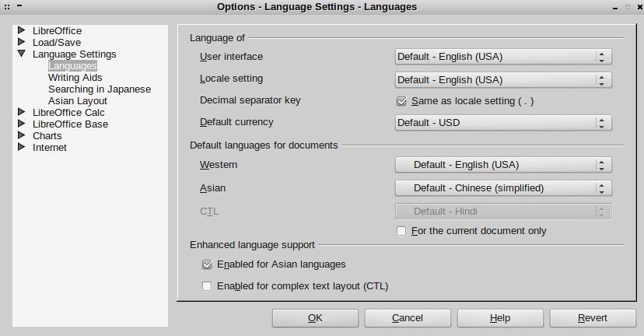644x336 pixels.
Task: Select the Internet category label
Action: click(49, 148)
